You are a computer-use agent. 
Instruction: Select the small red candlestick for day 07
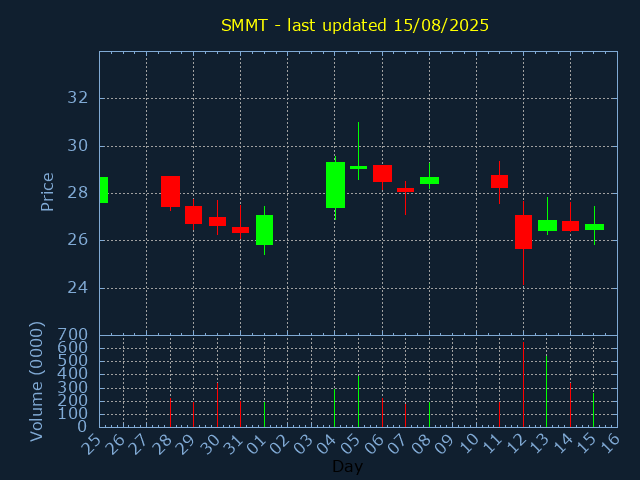[405, 190]
